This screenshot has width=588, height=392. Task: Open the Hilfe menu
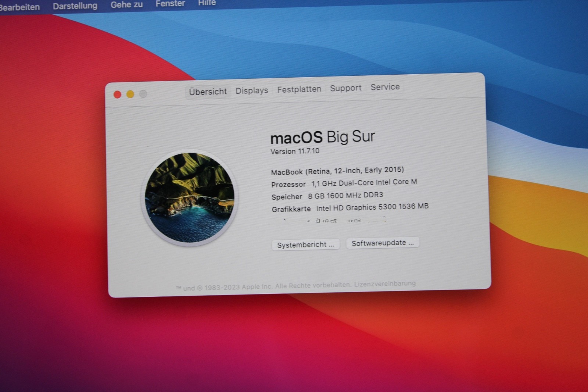pyautogui.click(x=207, y=3)
